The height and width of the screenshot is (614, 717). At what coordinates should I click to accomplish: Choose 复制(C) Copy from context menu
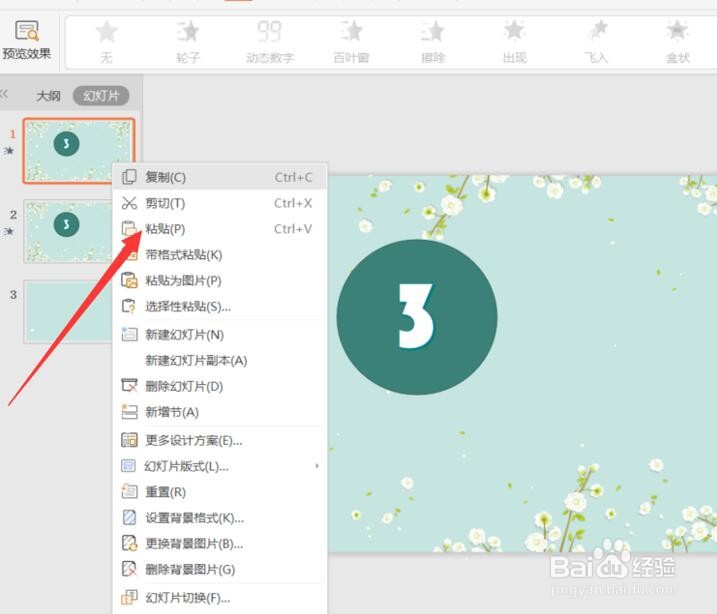point(220,177)
